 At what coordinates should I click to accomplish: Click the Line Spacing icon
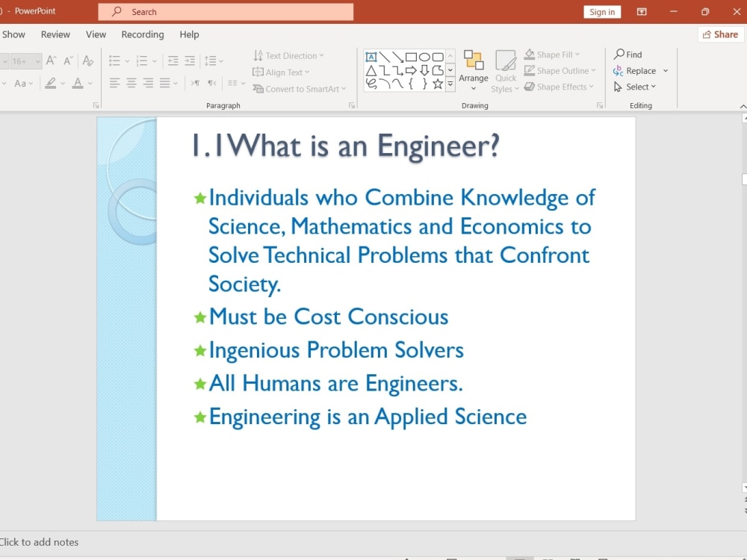coord(210,60)
